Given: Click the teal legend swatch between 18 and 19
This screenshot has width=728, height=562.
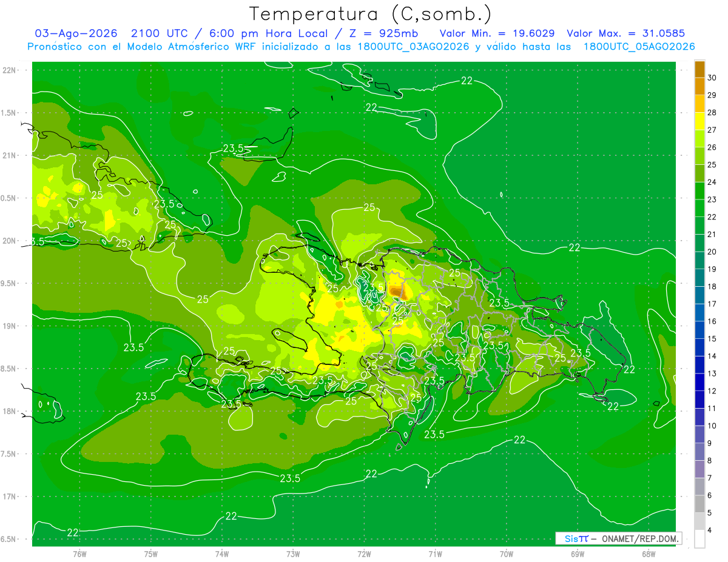Looking at the screenshot, I should click(699, 278).
